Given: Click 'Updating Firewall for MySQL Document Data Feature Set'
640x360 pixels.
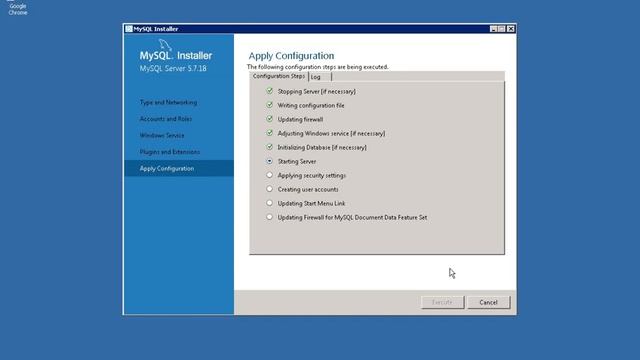Looking at the screenshot, I should pyautogui.click(x=352, y=218).
